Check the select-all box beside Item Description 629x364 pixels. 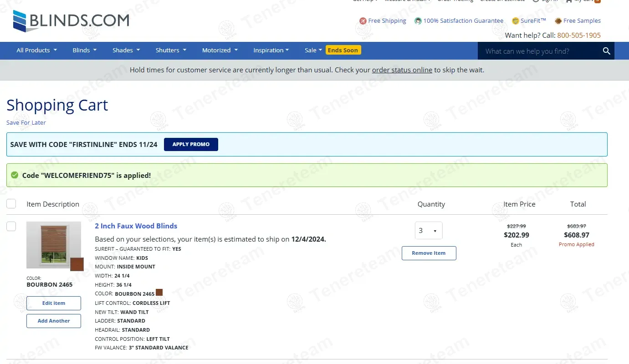(11, 203)
